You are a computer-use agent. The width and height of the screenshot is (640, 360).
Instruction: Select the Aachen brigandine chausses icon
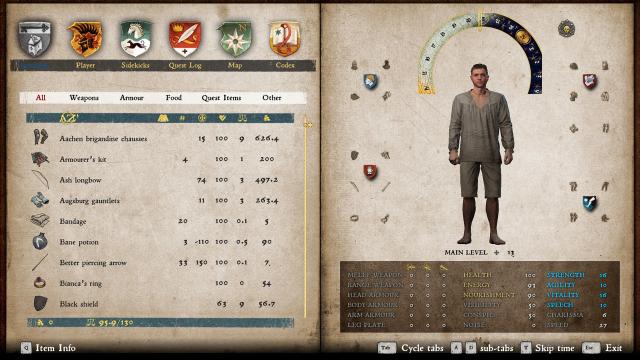(x=40, y=137)
